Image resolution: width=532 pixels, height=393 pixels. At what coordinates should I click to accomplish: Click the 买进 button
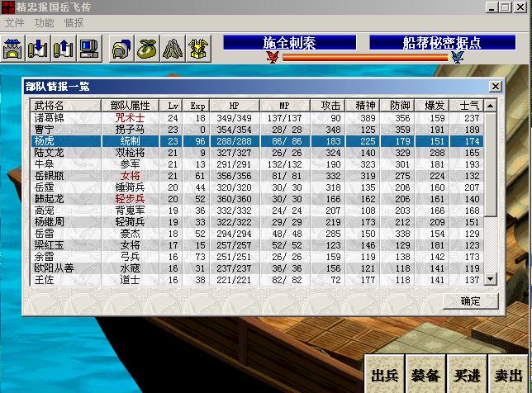point(466,375)
